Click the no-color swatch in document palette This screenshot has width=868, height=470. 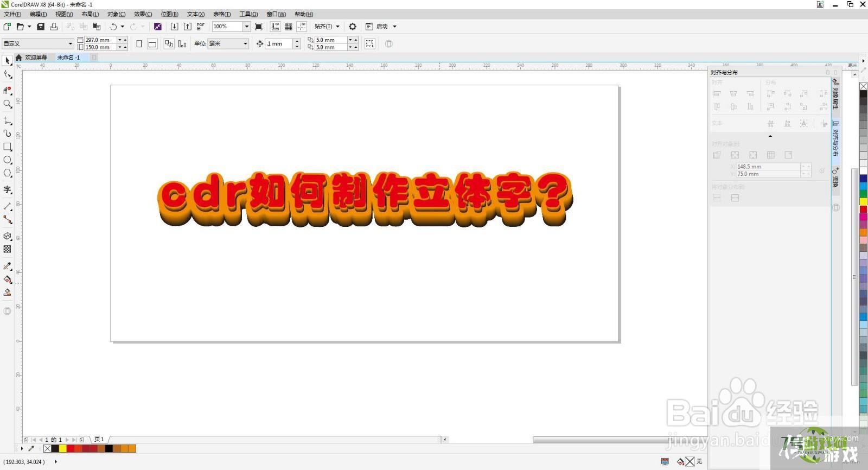pyautogui.click(x=47, y=448)
